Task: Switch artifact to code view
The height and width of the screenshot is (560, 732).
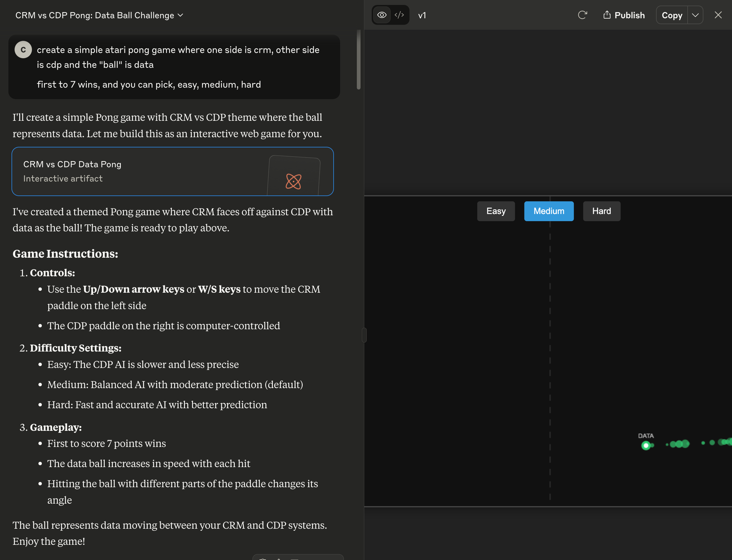Action: click(x=399, y=15)
